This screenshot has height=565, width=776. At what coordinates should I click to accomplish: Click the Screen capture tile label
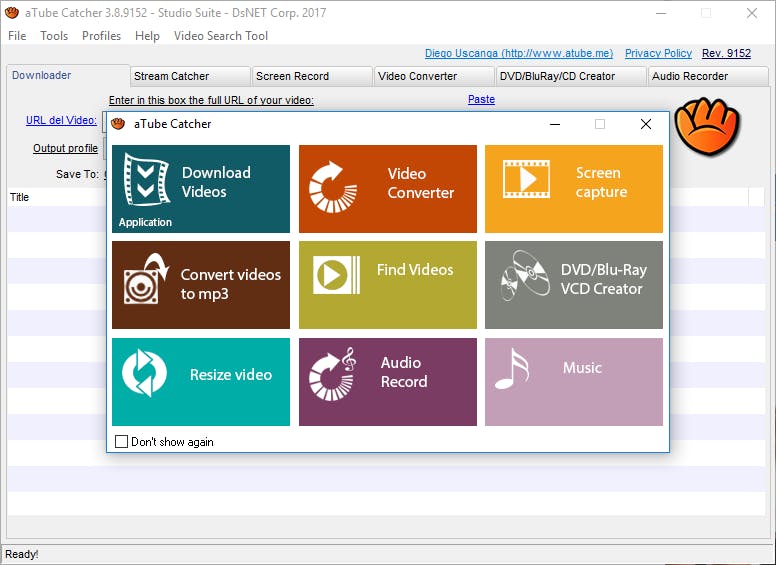601,182
